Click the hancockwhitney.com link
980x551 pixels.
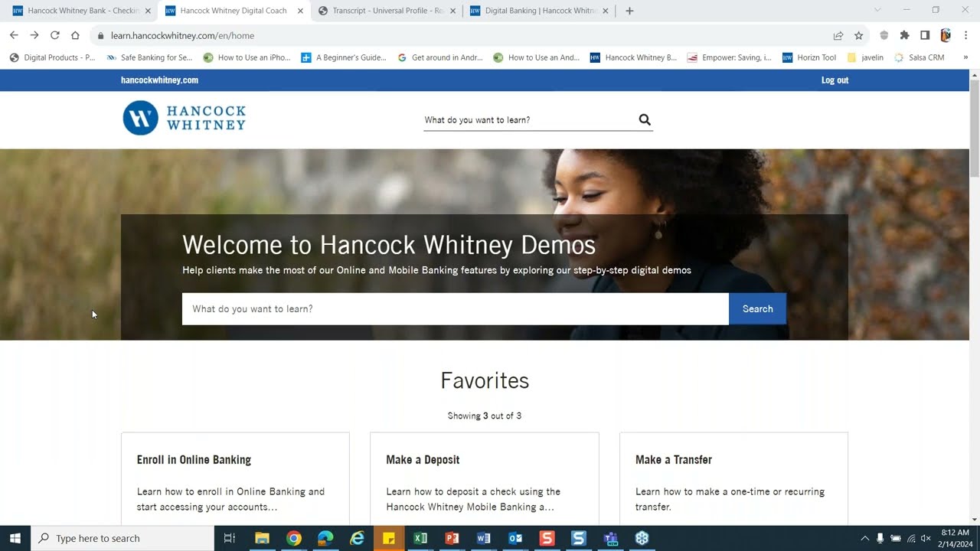(x=159, y=80)
